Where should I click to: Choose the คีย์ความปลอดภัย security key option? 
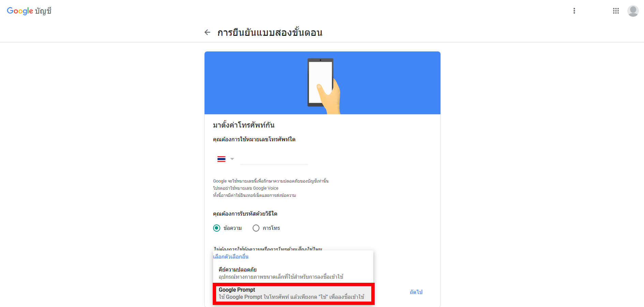tap(293, 273)
